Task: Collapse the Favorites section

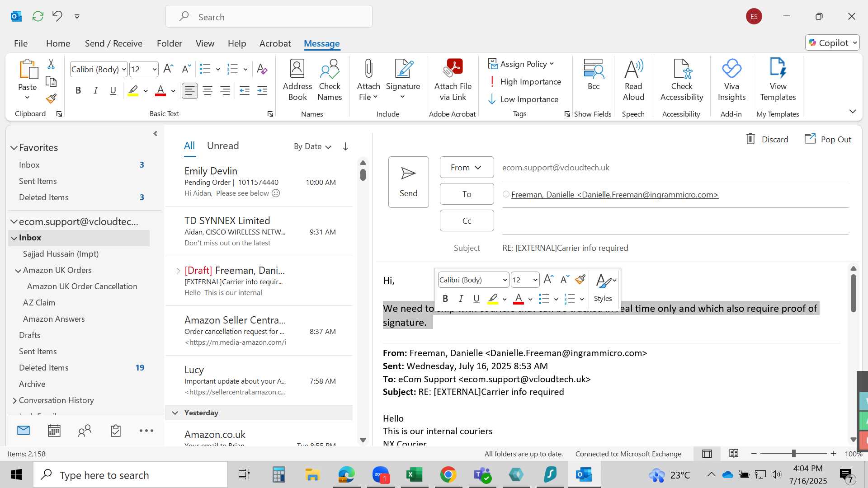Action: 14,148
